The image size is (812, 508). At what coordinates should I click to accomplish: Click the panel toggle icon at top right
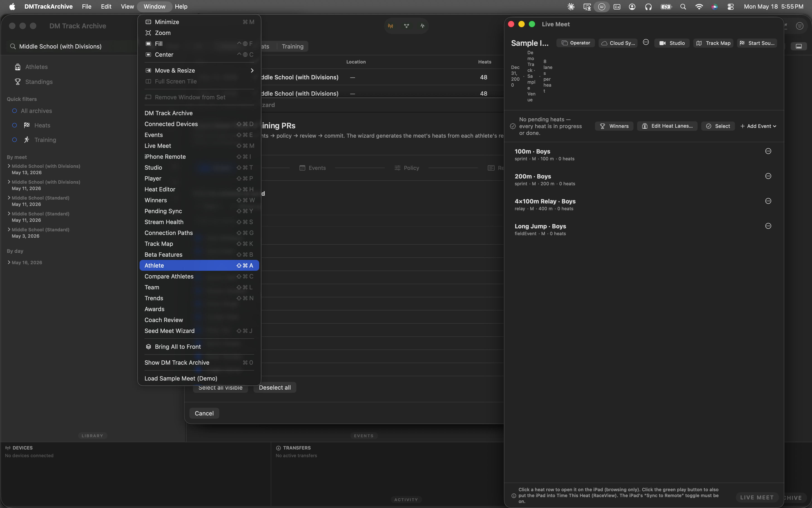coord(799,46)
